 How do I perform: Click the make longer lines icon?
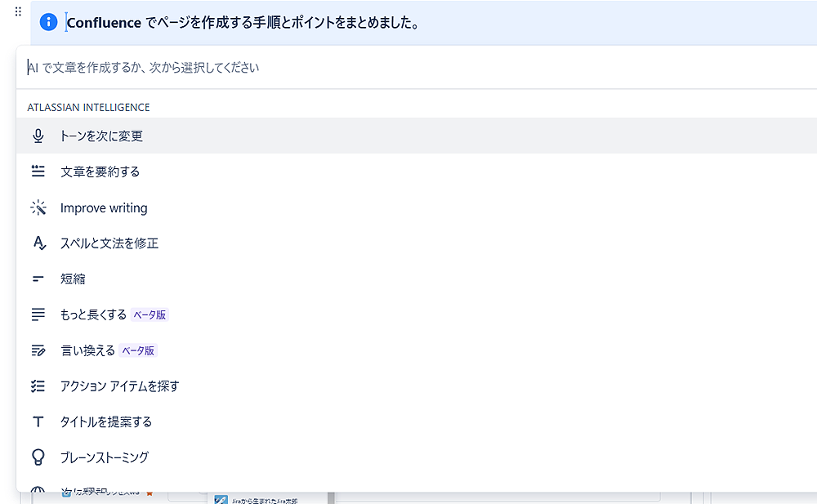pos(38,314)
